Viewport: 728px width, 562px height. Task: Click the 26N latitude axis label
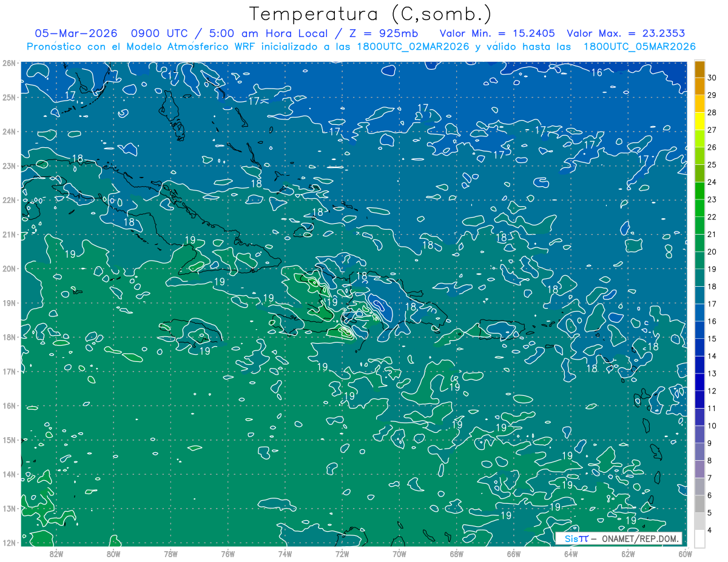pos(8,63)
